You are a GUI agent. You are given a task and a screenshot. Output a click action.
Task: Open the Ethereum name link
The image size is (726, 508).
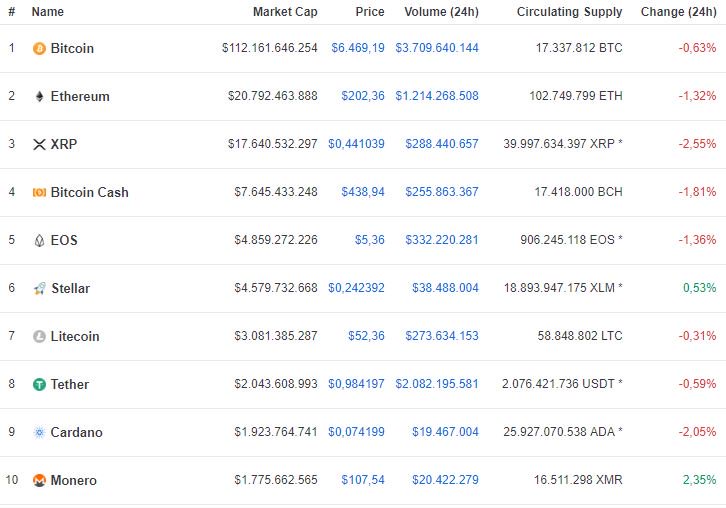(x=80, y=96)
